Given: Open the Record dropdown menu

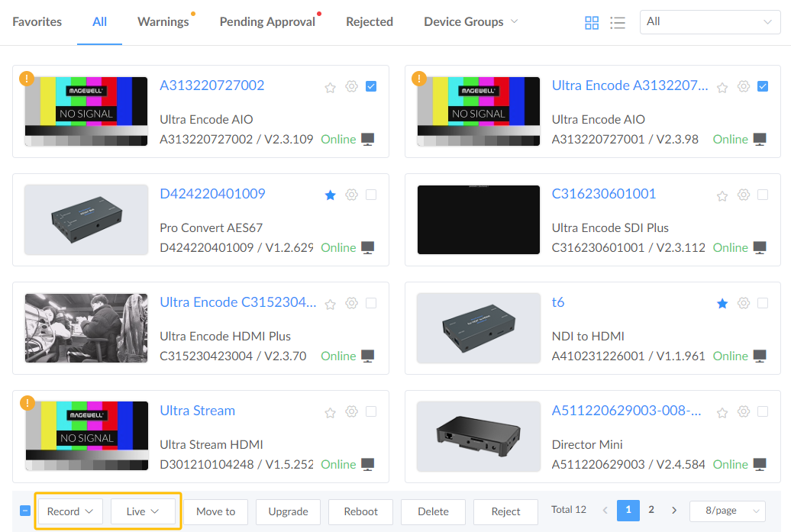Looking at the screenshot, I should click(70, 511).
